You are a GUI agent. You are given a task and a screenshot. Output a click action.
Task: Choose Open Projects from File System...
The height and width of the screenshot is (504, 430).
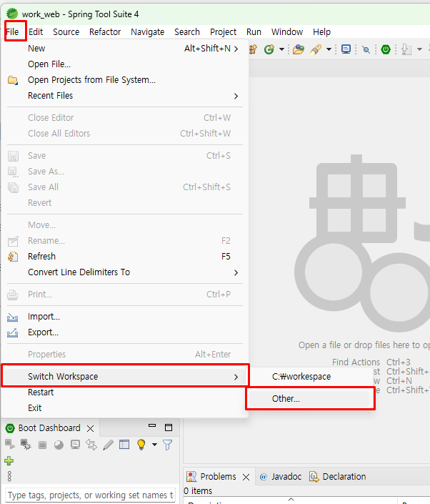124,80
